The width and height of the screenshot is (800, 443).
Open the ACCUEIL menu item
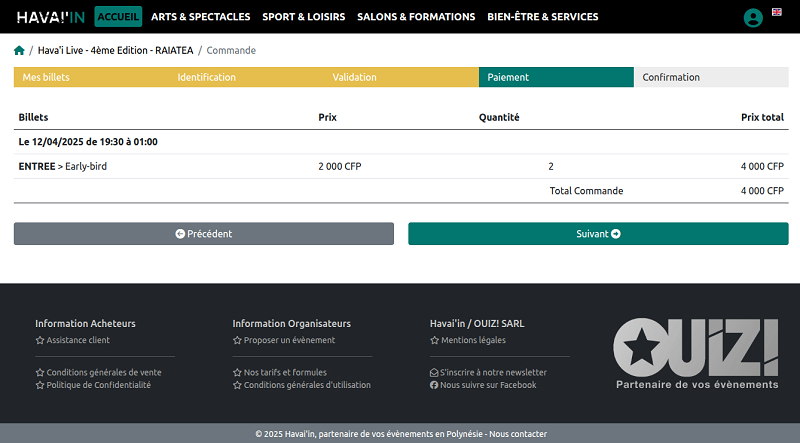[x=118, y=17]
